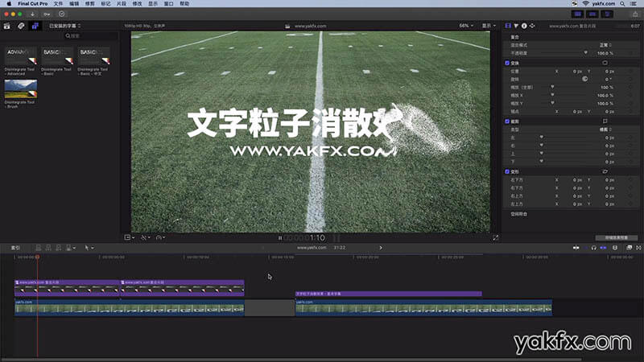
Task: Click the rotation dial control
Action: coord(585,79)
